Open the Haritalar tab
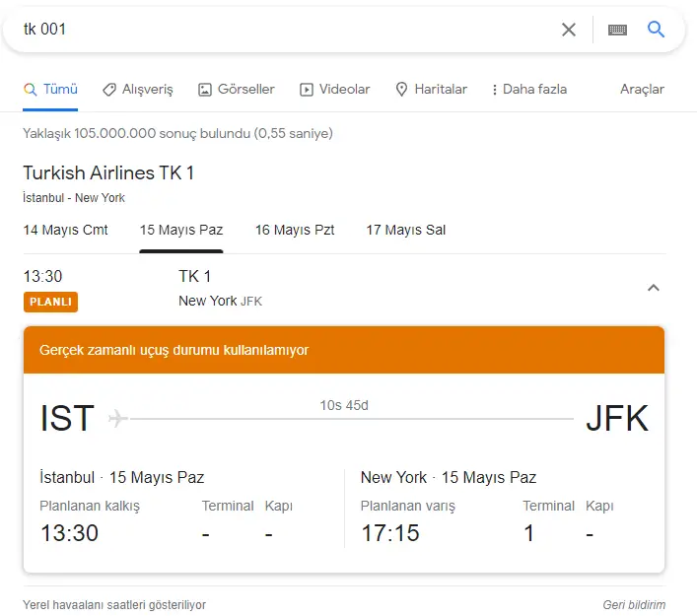 431,90
